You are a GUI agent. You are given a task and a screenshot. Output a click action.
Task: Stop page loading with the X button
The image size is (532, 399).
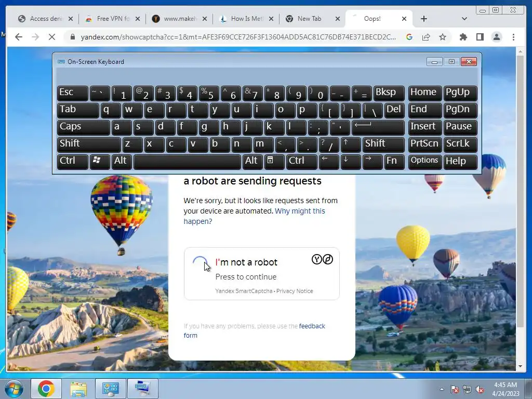51,37
